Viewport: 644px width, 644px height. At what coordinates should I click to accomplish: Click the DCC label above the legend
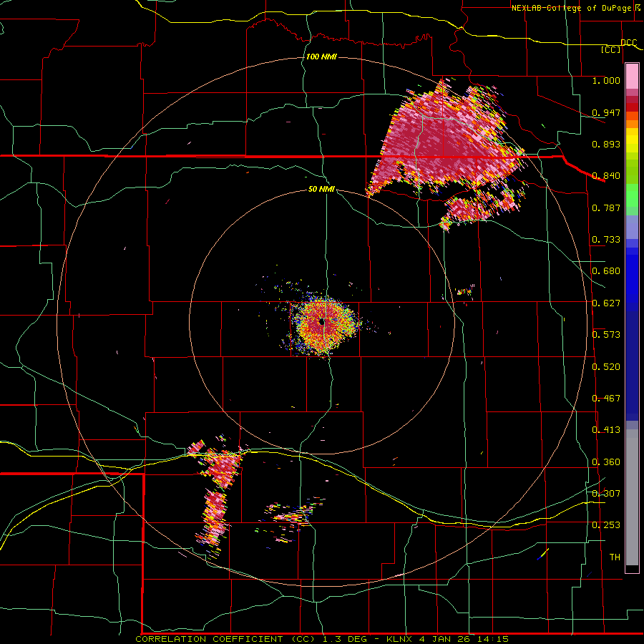click(x=629, y=43)
